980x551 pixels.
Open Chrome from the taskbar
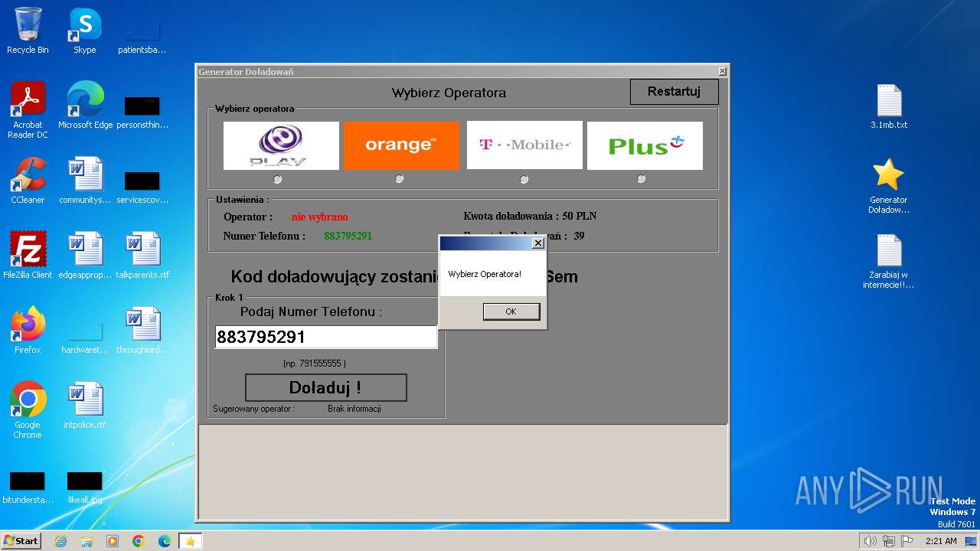(x=139, y=541)
